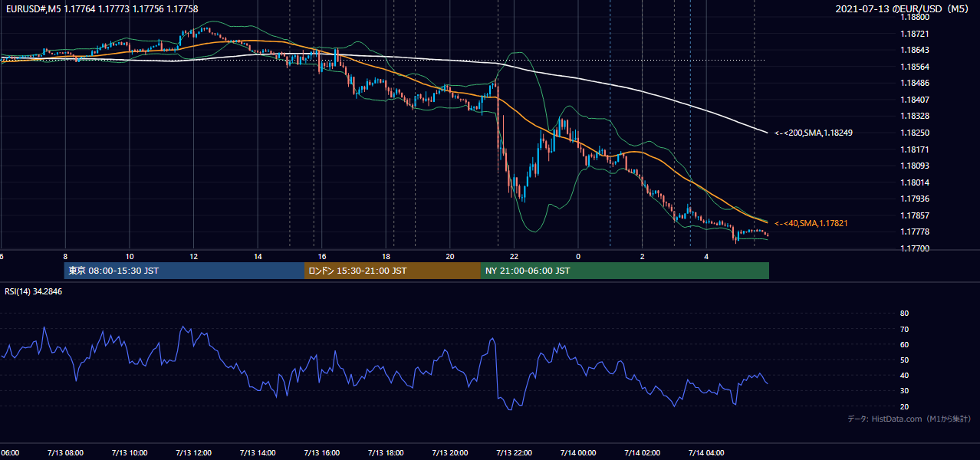Click the 200 SMA 1.18249 label
The image size is (980, 460).
814,133
